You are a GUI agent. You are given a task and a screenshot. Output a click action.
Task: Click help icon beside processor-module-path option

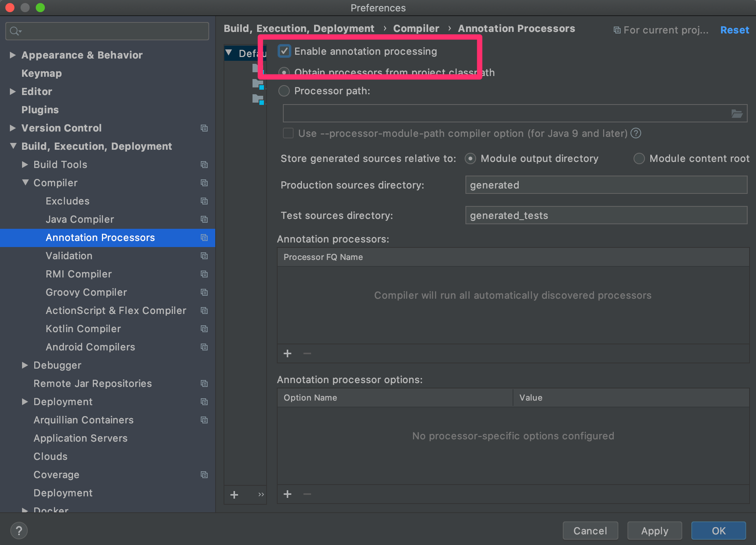click(x=636, y=133)
